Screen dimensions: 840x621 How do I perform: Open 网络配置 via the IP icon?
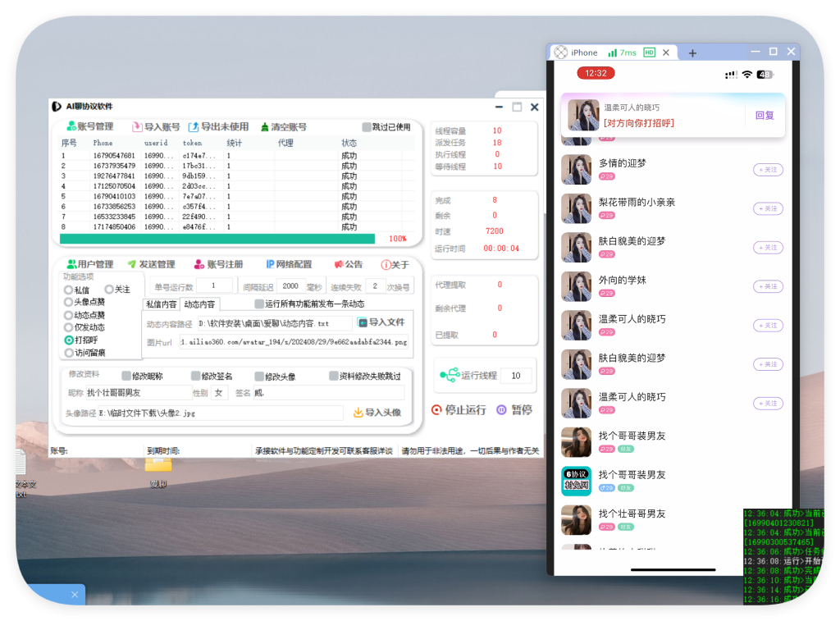click(270, 263)
